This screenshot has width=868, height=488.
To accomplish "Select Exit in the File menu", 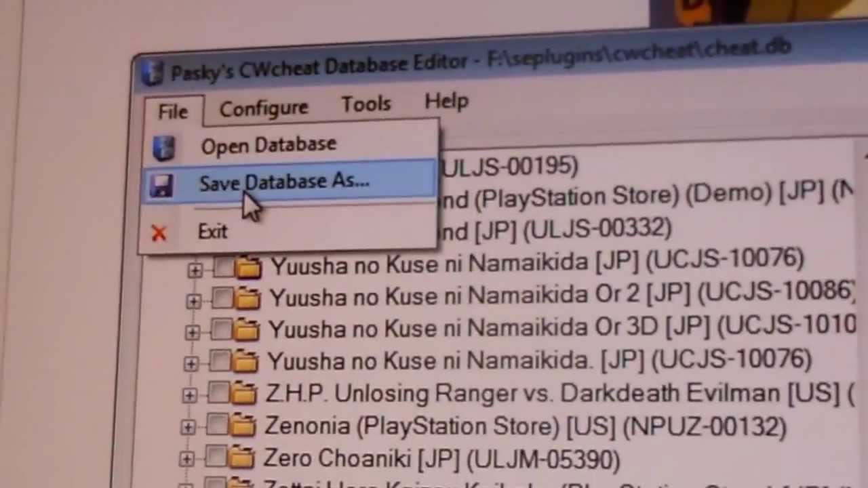I will point(213,232).
